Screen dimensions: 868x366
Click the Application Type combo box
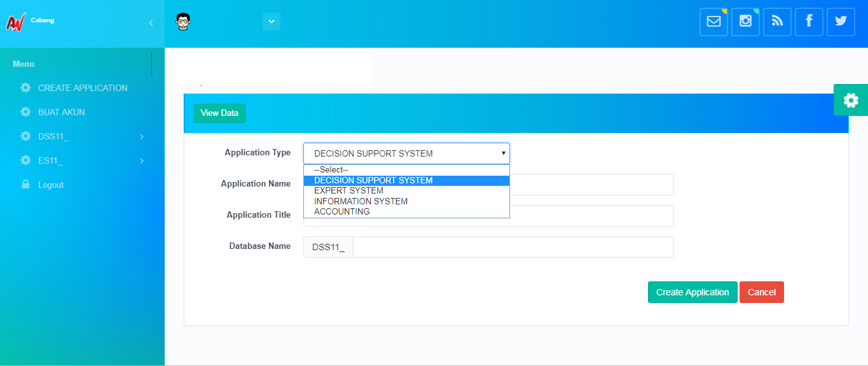pos(406,153)
